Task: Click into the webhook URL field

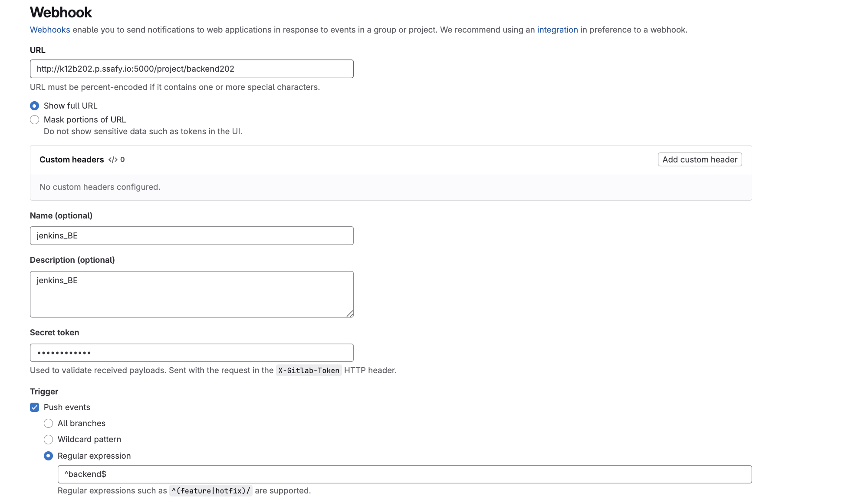Action: pyautogui.click(x=191, y=69)
